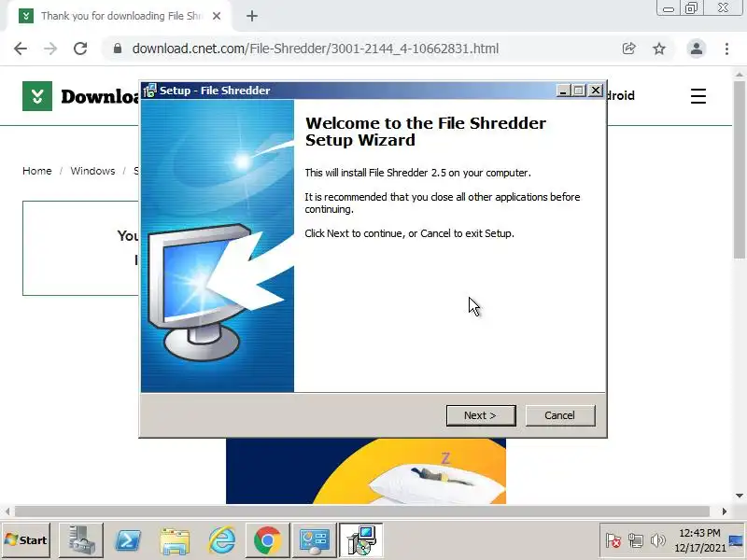This screenshot has width=747, height=560.
Task: Open the share page icon in address bar
Action: click(x=628, y=49)
